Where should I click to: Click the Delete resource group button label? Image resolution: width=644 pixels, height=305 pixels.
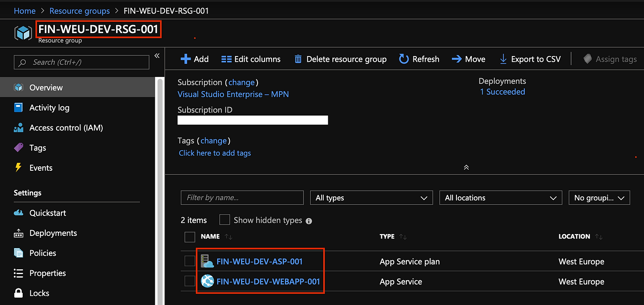(x=346, y=59)
